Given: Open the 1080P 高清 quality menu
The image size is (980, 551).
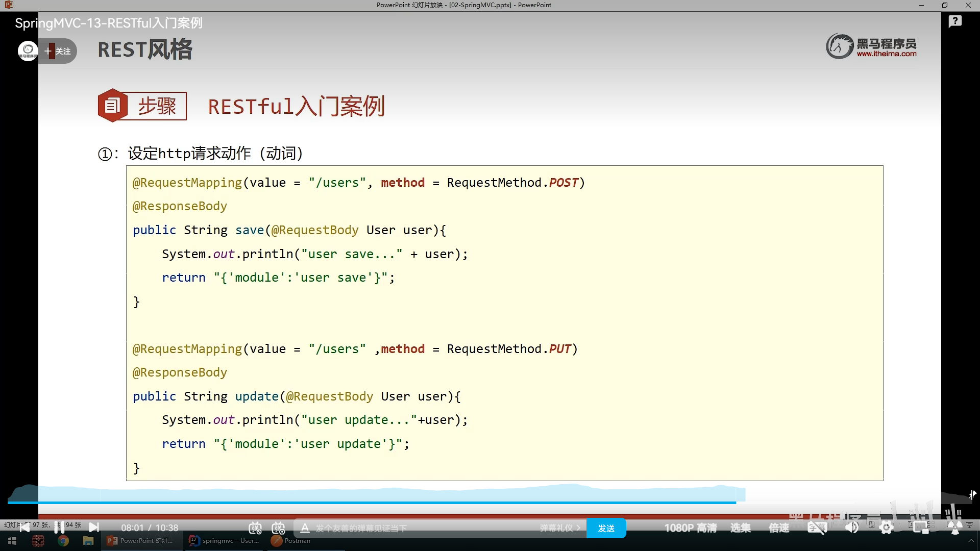Looking at the screenshot, I should pyautogui.click(x=690, y=528).
